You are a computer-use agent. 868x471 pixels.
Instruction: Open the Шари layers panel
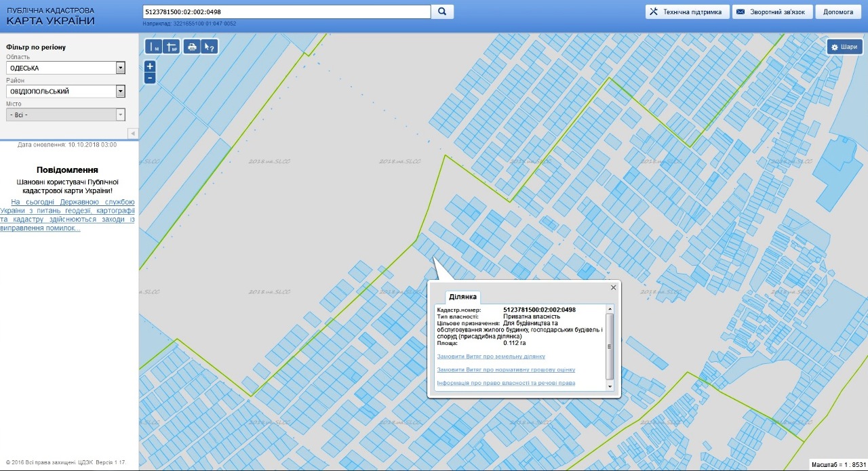(844, 47)
